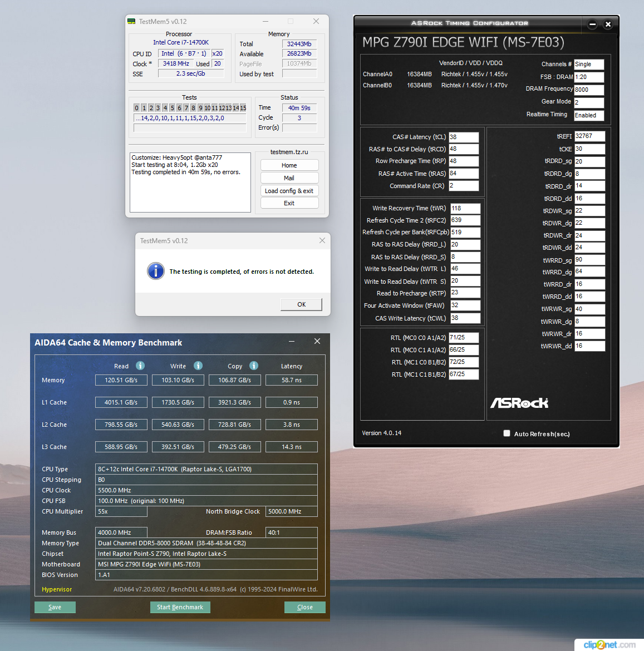Click the Cycle value in TestMem5 status
Screen dimensions: 644x651
(x=299, y=118)
